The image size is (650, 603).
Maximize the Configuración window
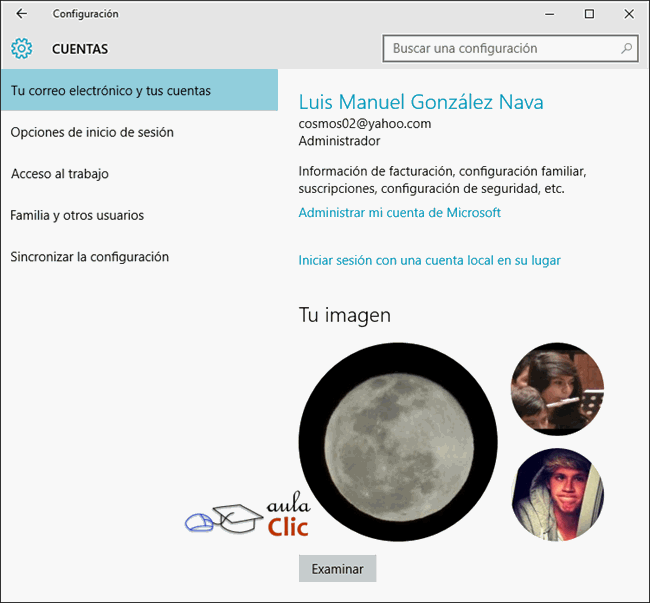tap(589, 14)
